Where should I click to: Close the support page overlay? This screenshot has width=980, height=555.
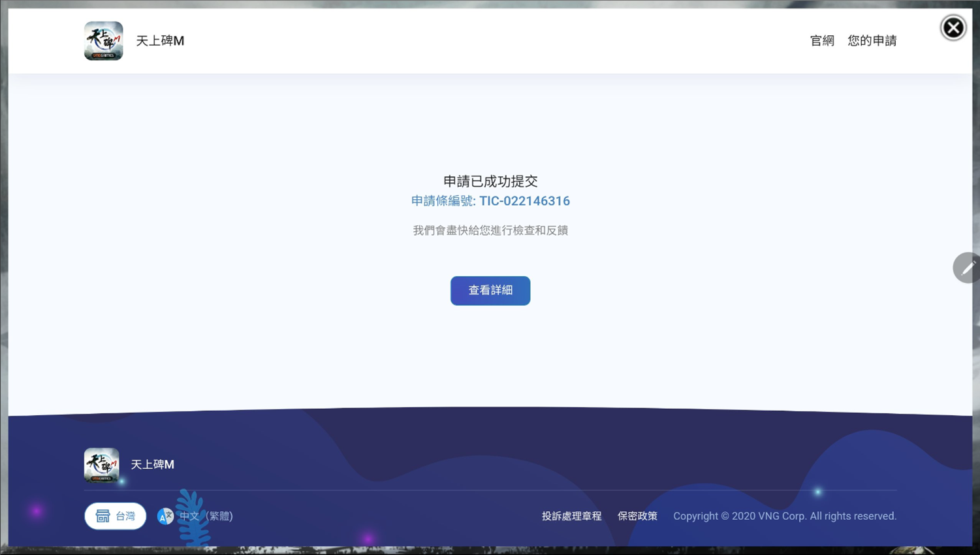(x=953, y=27)
